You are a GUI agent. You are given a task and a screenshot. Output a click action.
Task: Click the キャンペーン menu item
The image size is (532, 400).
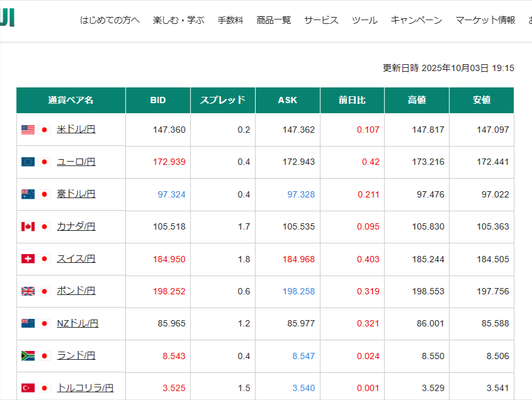pos(416,20)
